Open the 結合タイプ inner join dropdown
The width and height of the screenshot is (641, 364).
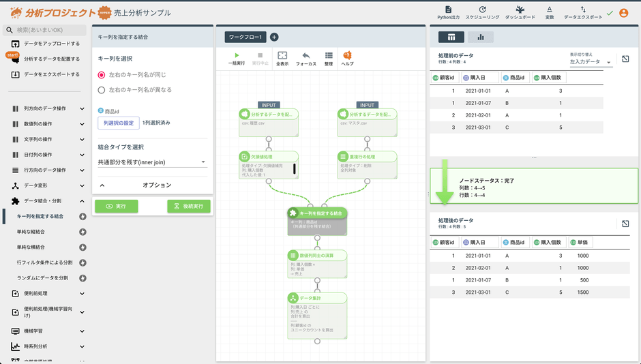(x=153, y=162)
